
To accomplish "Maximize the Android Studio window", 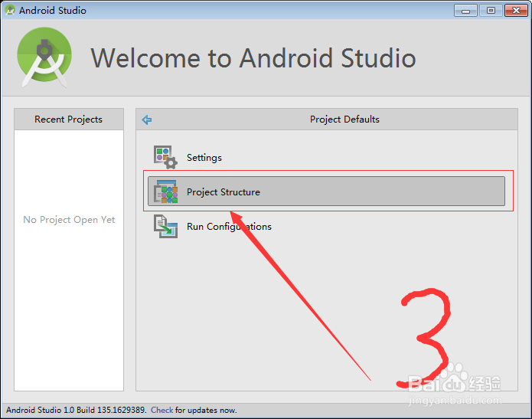I will click(x=491, y=11).
